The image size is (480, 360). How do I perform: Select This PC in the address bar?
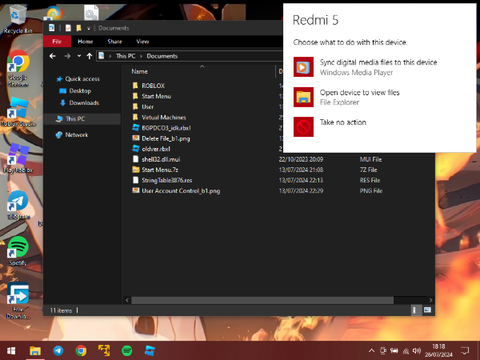(126, 56)
